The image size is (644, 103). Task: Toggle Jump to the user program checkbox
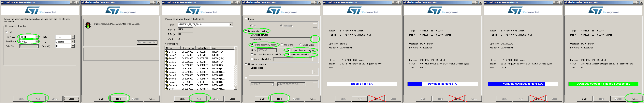(x=288, y=50)
